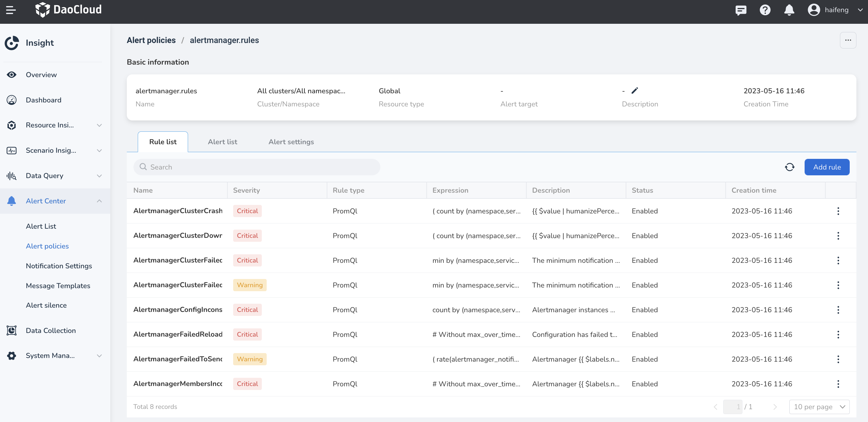This screenshot has height=422, width=868.
Task: Collapse the Alert Center menu chevron
Action: (99, 201)
